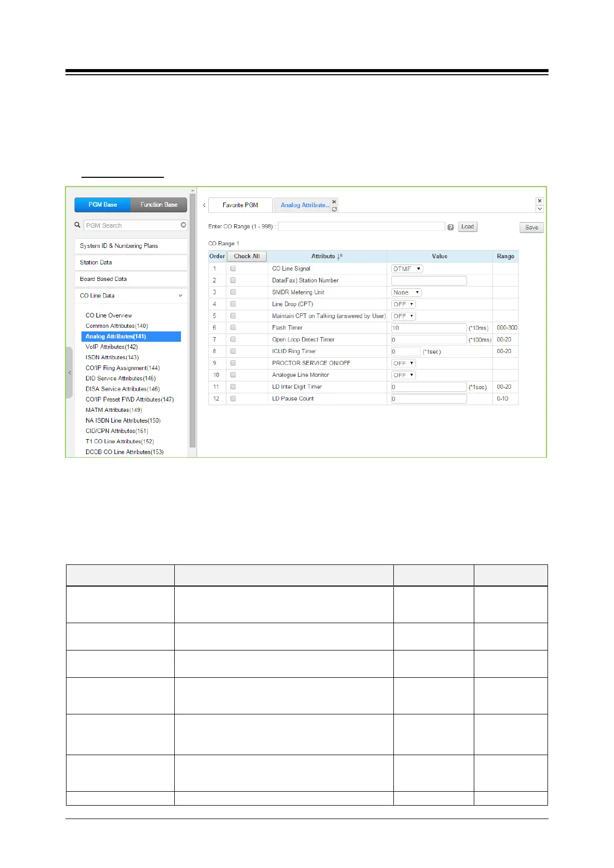This screenshot has width=614, height=868.
Task: Click the Data(Fax) Station Number value field
Action: pyautogui.click(x=429, y=280)
